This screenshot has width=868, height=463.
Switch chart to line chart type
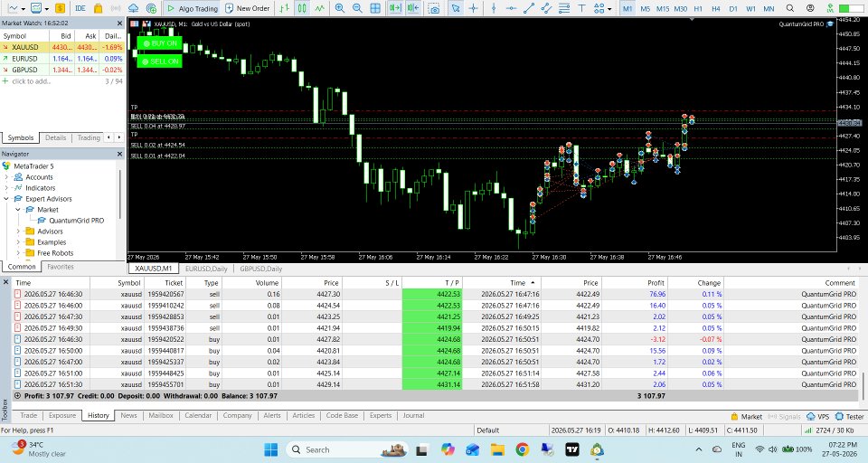pos(320,8)
